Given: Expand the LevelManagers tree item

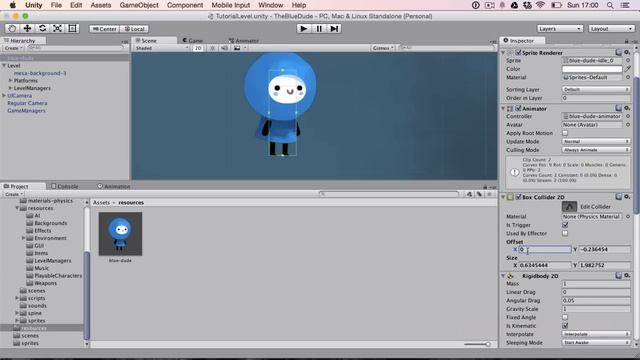Looking at the screenshot, I should coord(11,88).
